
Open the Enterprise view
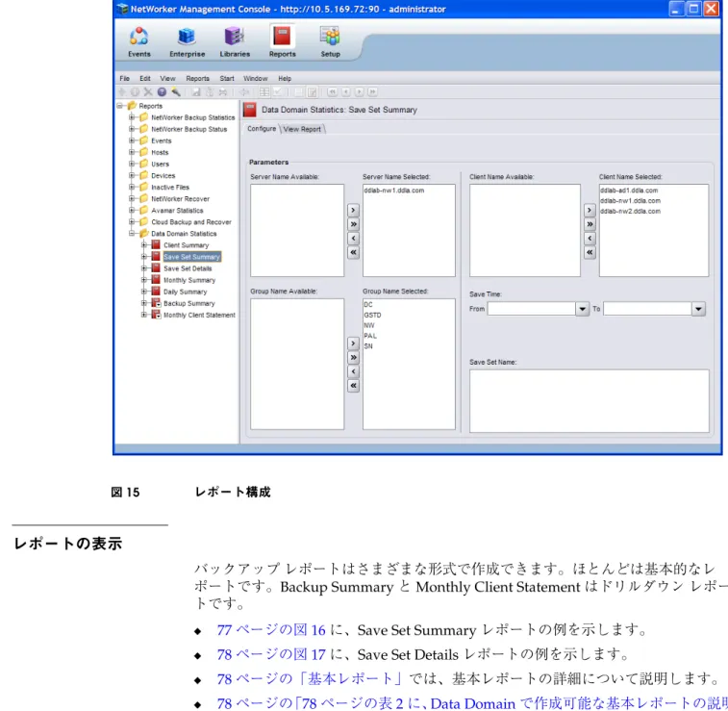tap(188, 41)
